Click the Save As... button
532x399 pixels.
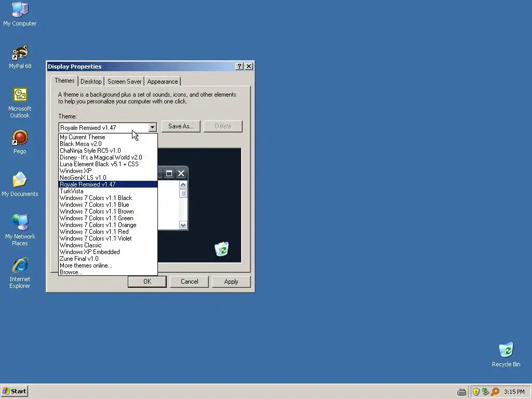click(181, 126)
